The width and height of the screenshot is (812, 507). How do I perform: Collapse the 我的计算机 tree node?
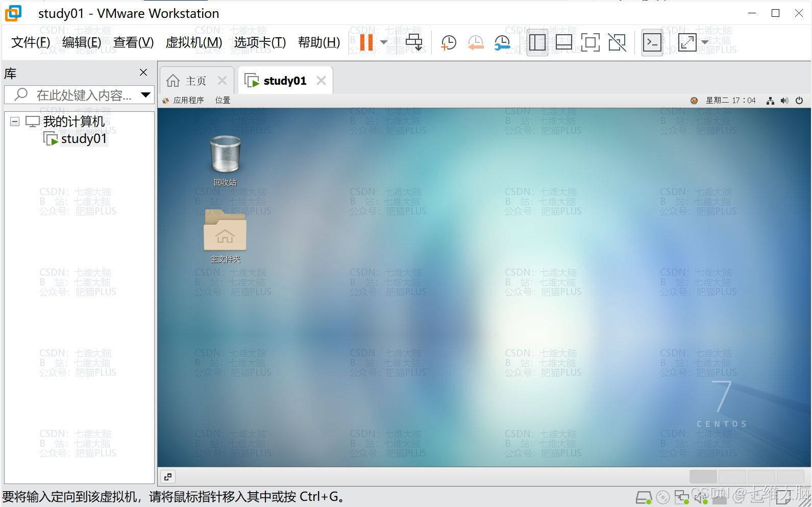(15, 122)
